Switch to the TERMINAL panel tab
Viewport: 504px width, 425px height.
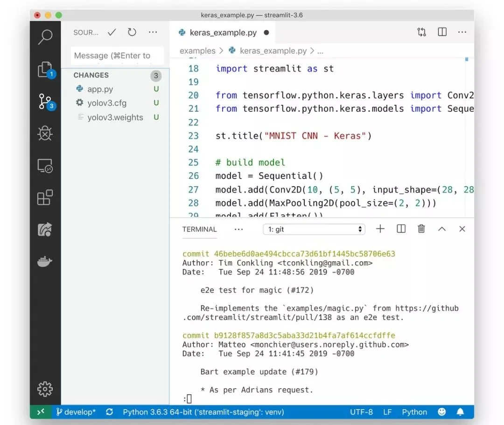pyautogui.click(x=200, y=230)
